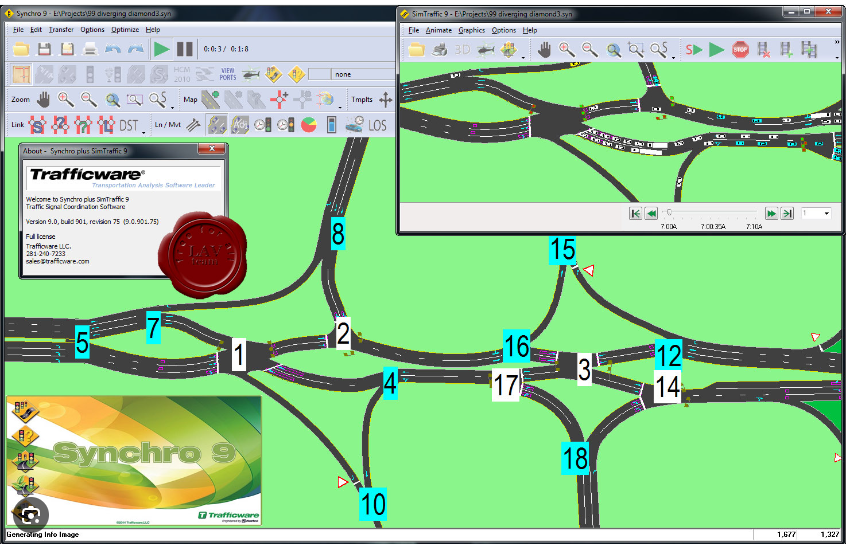Viewport: 846px width, 544px height.
Task: Toggle the lane arrows display
Action: tap(192, 125)
